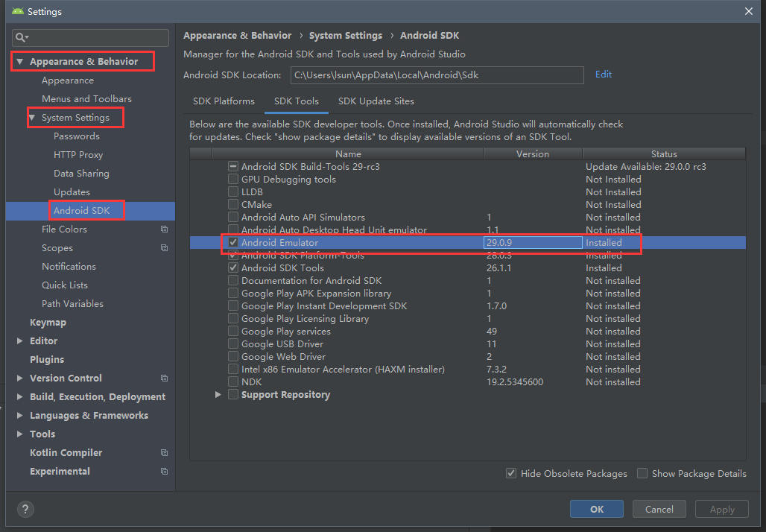The image size is (766, 532).
Task: Expand the Tools section
Action: 19,434
